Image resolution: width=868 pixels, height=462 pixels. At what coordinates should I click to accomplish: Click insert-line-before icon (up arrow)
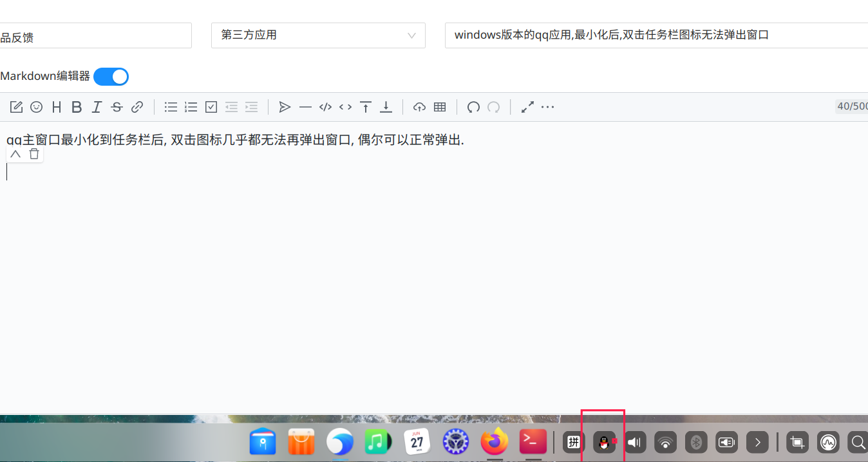point(366,107)
